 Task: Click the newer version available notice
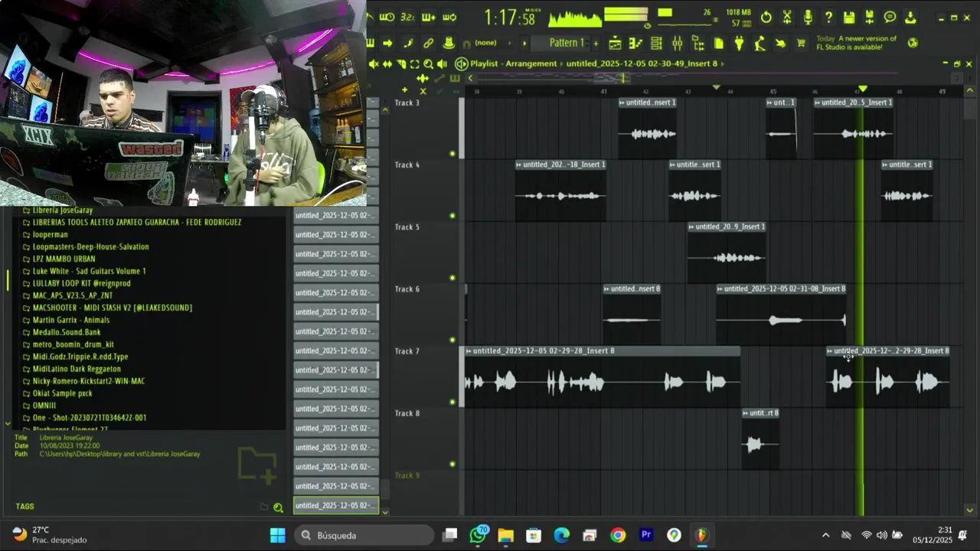pos(856,43)
